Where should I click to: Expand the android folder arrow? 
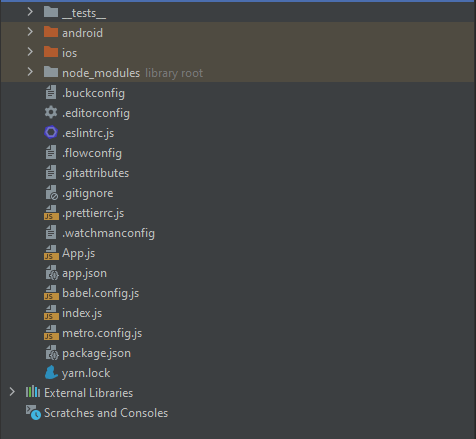point(30,32)
